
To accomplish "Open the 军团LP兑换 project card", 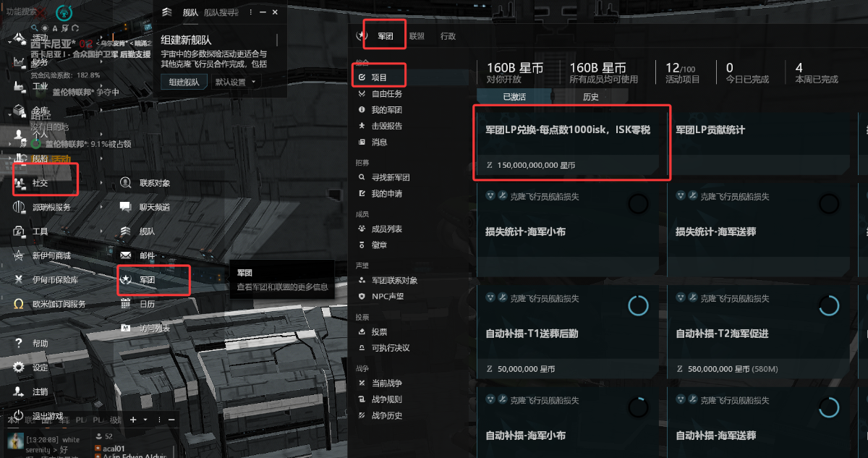I will pyautogui.click(x=571, y=143).
